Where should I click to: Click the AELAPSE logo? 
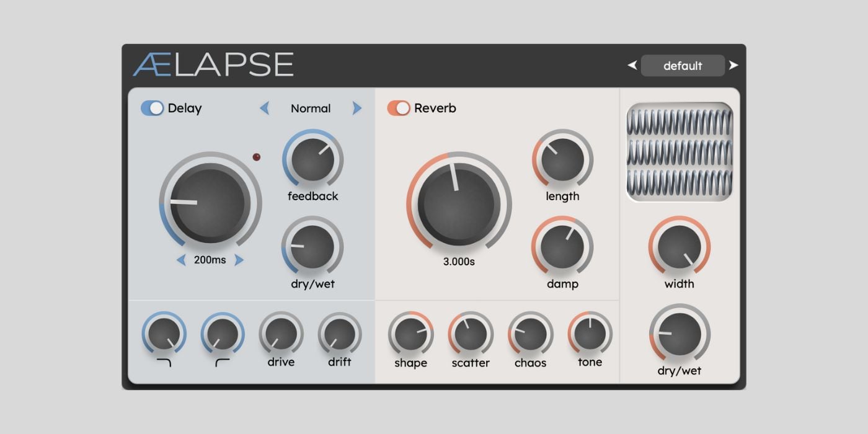pyautogui.click(x=213, y=65)
